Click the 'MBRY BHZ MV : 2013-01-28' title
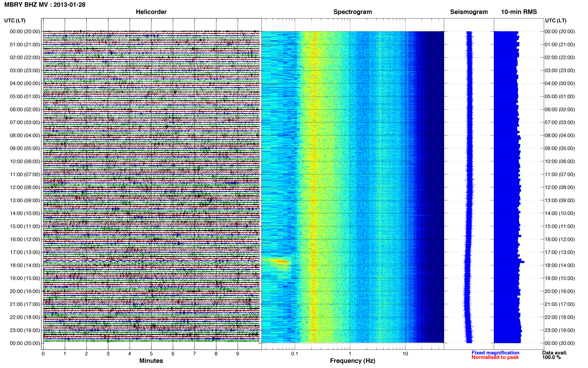Image resolution: width=588 pixels, height=368 pixels. point(45,5)
